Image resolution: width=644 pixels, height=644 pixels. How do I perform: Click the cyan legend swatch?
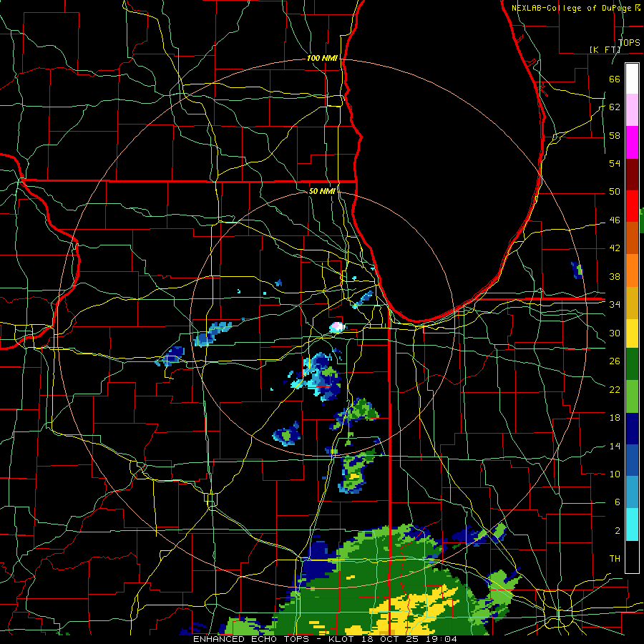tap(632, 524)
